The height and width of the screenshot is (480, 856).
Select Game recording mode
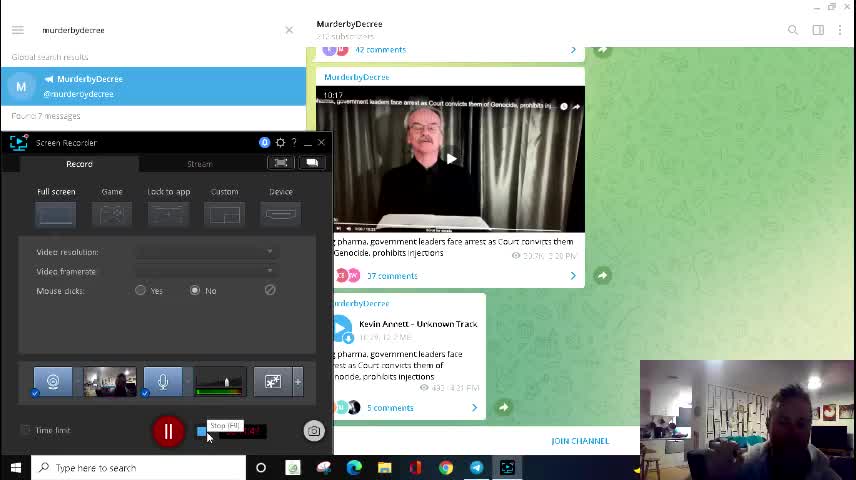click(112, 208)
